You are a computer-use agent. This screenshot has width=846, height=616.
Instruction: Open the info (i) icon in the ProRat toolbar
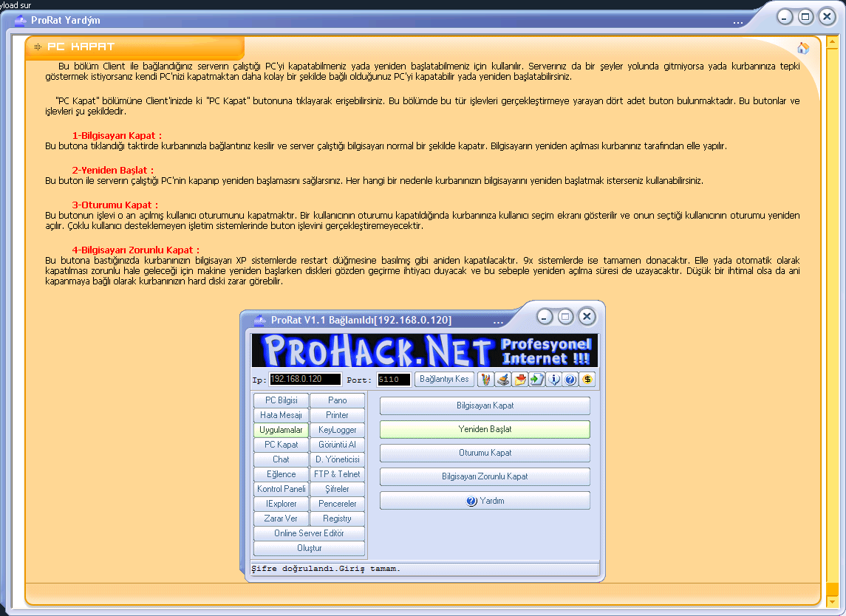click(x=553, y=380)
